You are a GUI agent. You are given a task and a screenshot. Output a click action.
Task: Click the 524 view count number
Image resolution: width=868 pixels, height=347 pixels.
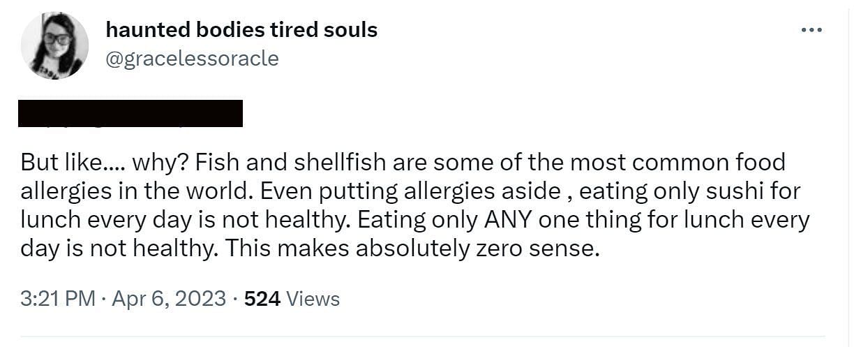[x=262, y=300]
